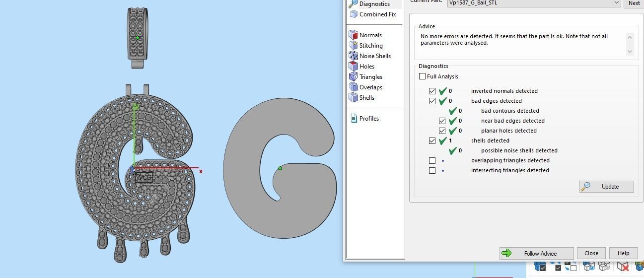644x278 pixels.
Task: Click the grayed hidden cubes icon
Action: coord(604,266)
